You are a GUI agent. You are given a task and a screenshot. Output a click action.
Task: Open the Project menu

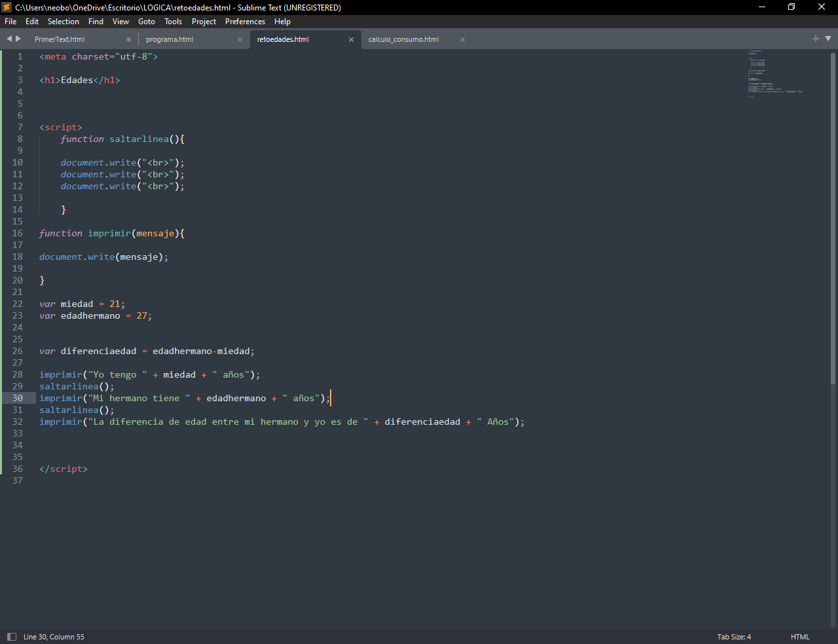pos(204,22)
